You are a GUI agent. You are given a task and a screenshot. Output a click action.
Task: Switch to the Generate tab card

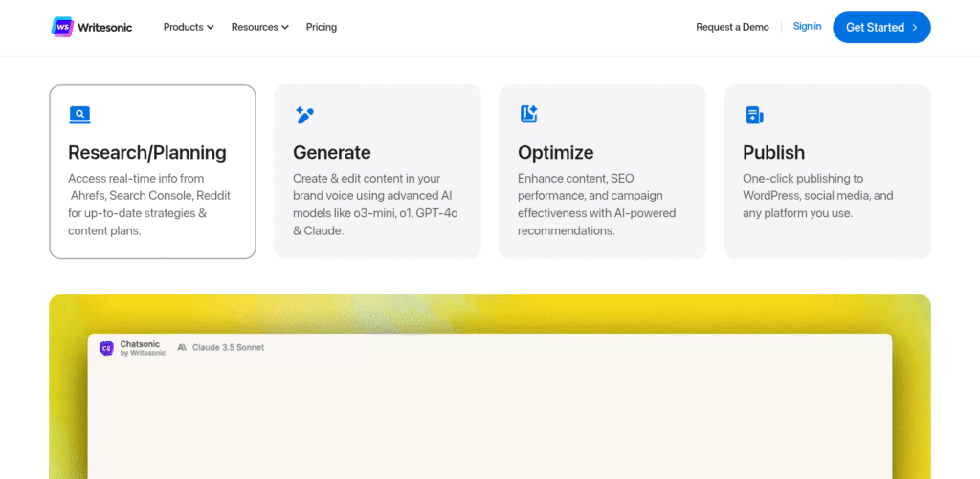click(x=377, y=171)
